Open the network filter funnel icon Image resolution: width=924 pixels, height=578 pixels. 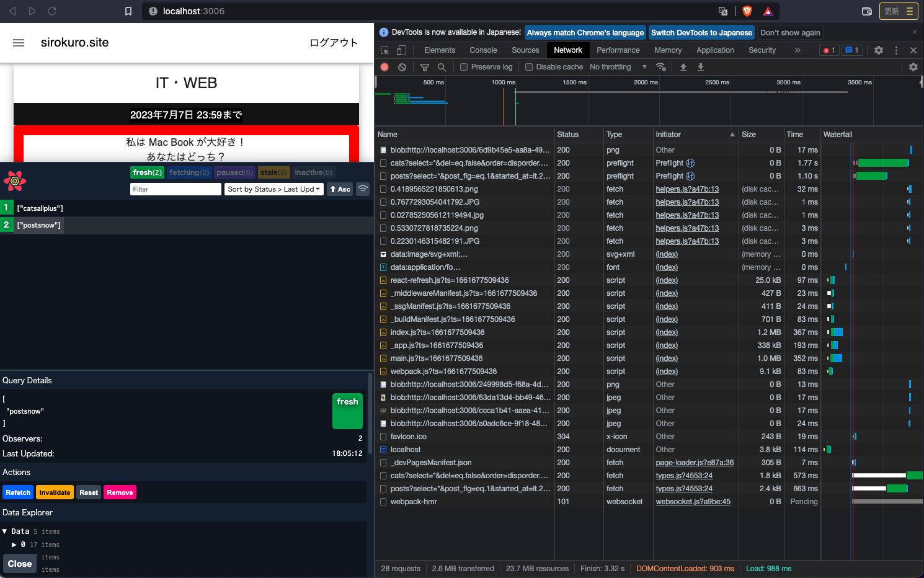pyautogui.click(x=425, y=67)
